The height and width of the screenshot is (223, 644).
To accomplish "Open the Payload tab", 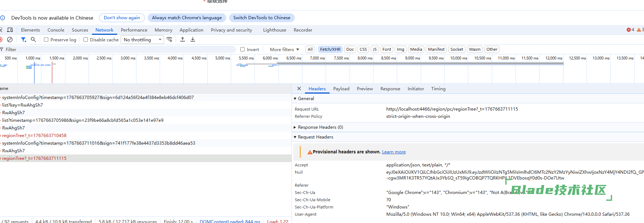I will pyautogui.click(x=341, y=88).
